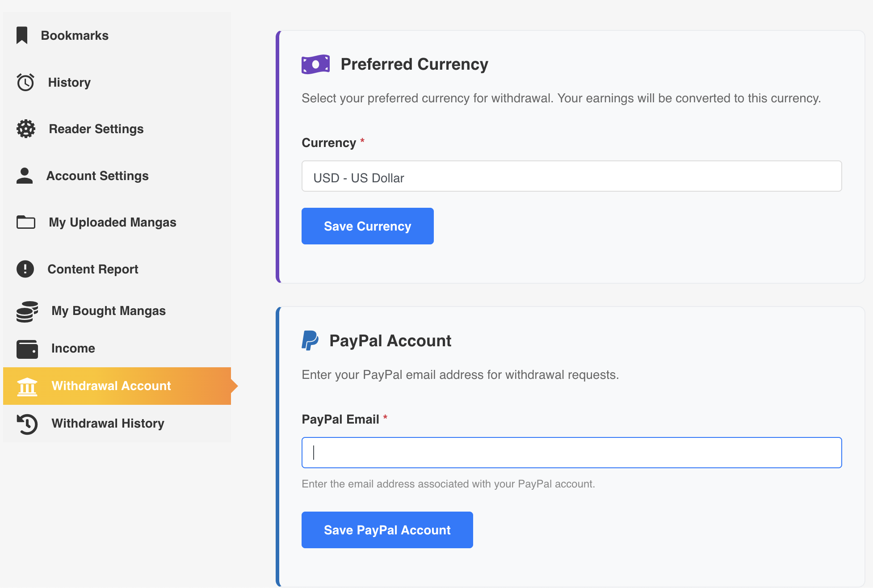Focus the PayPal Email input field
The width and height of the screenshot is (873, 588).
(571, 452)
